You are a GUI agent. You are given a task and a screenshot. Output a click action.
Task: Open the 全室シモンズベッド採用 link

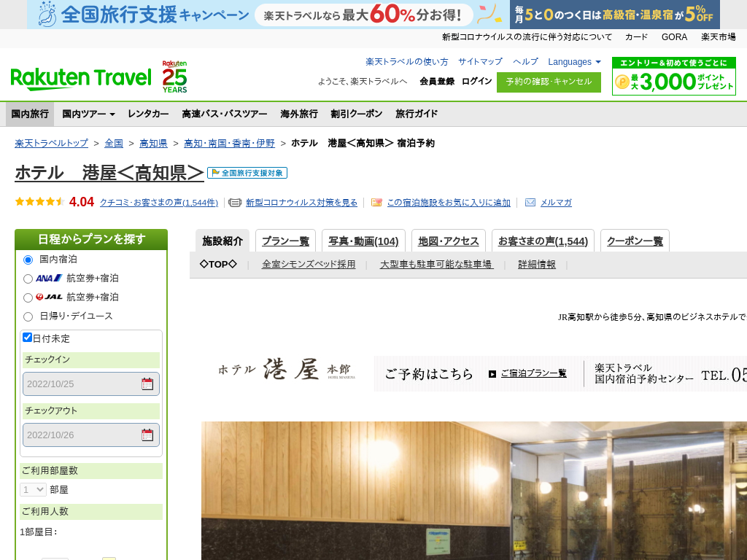(309, 264)
